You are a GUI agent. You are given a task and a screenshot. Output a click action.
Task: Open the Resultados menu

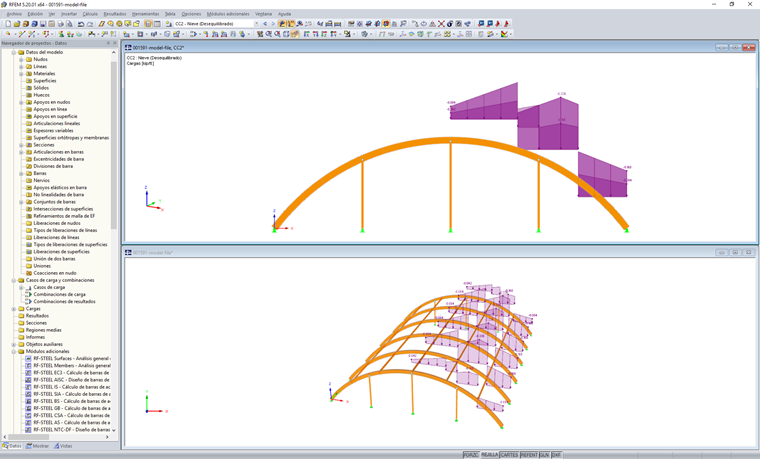click(x=115, y=14)
